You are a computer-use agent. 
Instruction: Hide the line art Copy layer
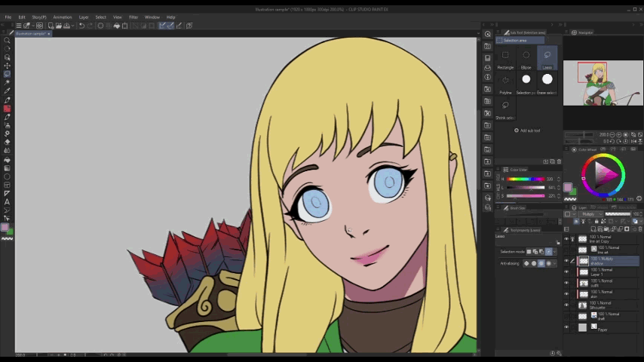point(566,239)
